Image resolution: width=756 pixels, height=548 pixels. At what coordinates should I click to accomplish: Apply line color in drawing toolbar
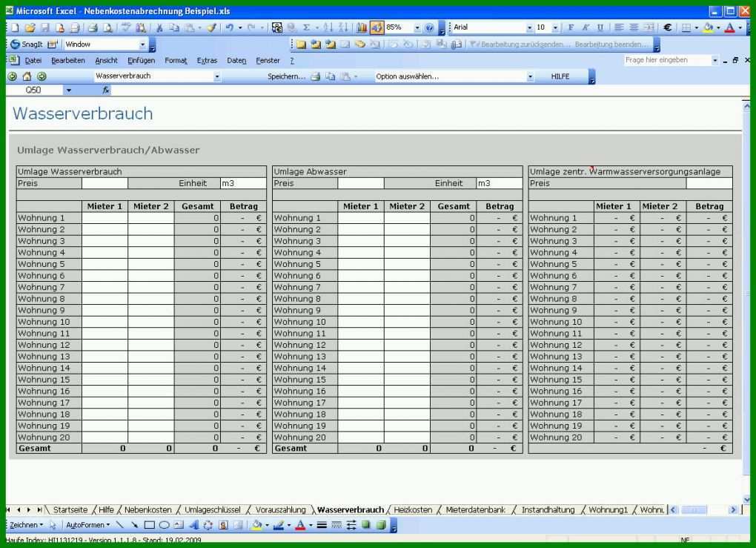click(x=278, y=525)
